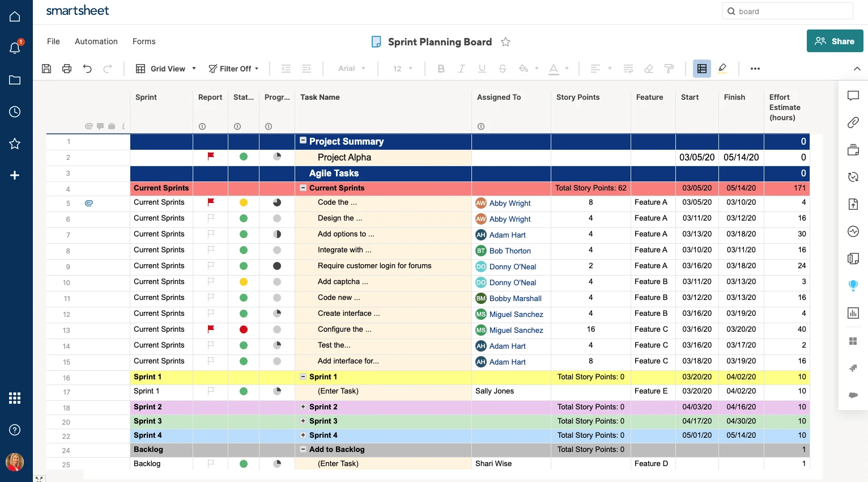
Task: Open the Forms menu
Action: point(143,41)
